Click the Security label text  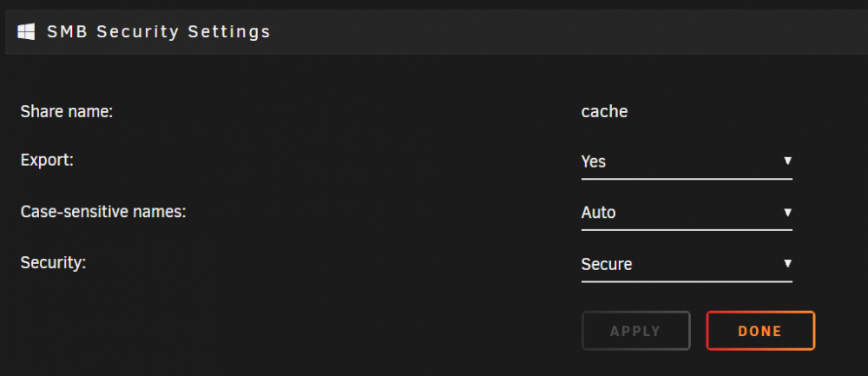click(x=53, y=262)
